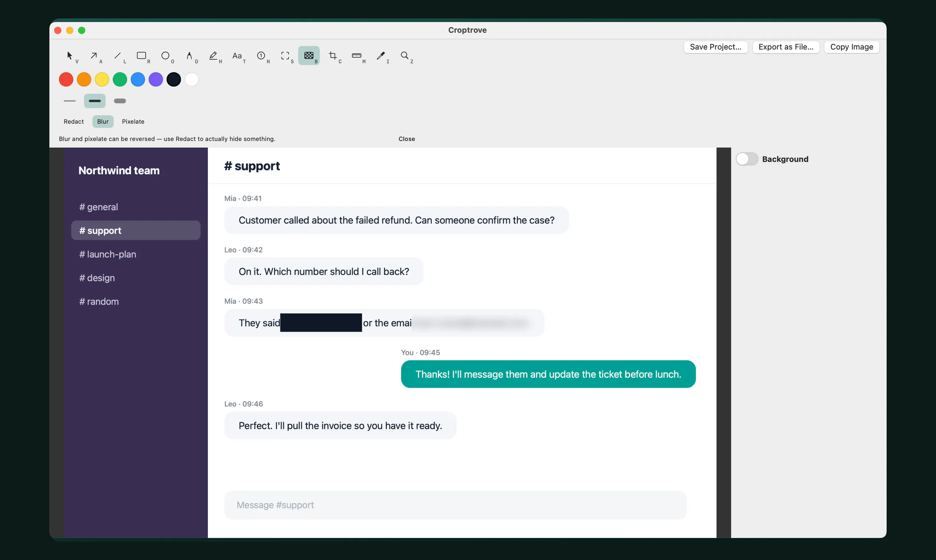The height and width of the screenshot is (560, 936).
Task: Switch to Redact mode
Action: point(74,122)
